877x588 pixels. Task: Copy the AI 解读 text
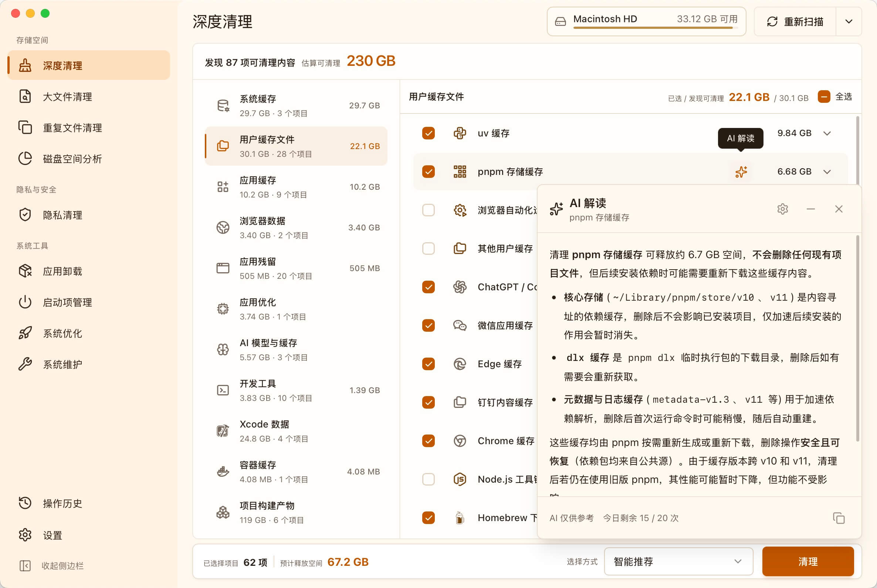tap(839, 518)
